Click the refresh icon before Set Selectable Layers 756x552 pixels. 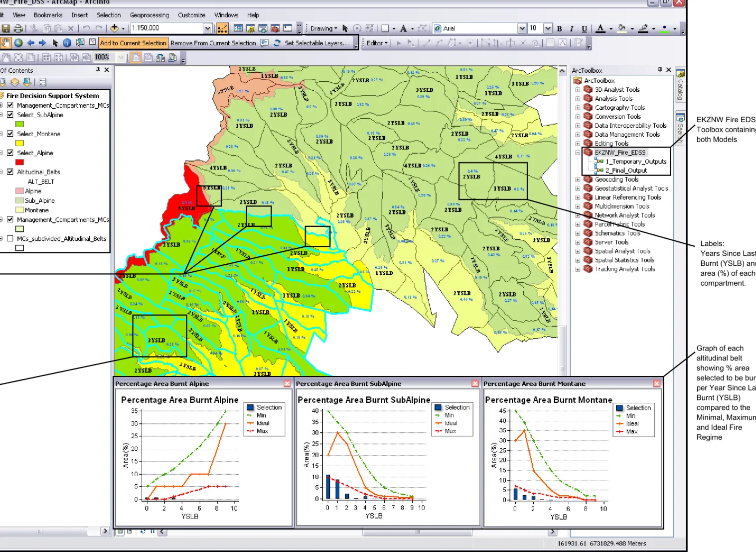(x=277, y=43)
